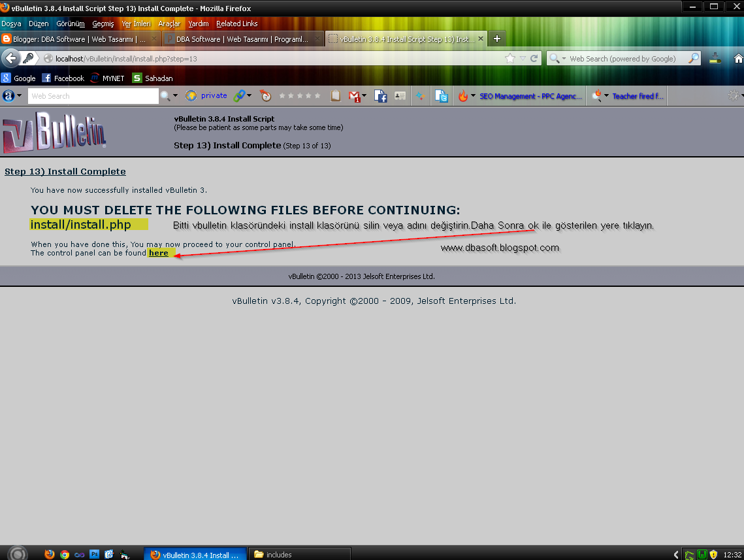Open the Görünüm menu
Image resolution: width=744 pixels, height=560 pixels.
click(71, 24)
